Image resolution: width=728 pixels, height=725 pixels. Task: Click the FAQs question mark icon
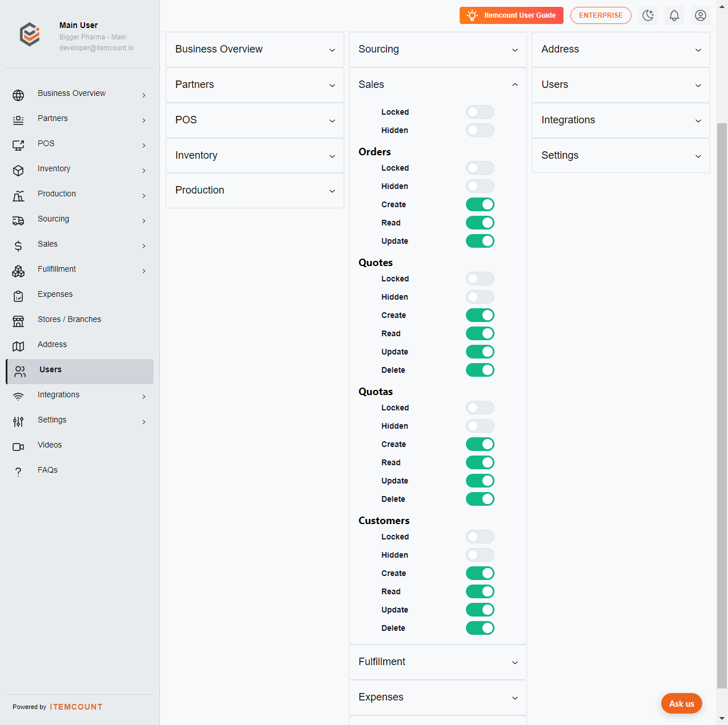[18, 472]
